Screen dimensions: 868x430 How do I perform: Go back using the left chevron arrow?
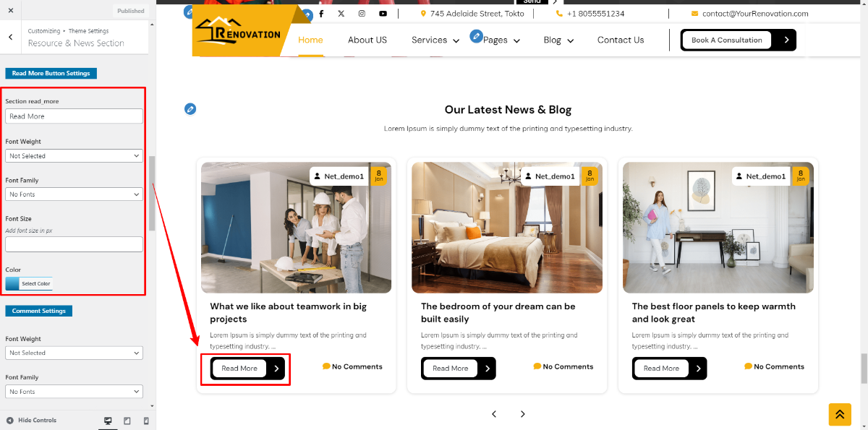(10, 38)
